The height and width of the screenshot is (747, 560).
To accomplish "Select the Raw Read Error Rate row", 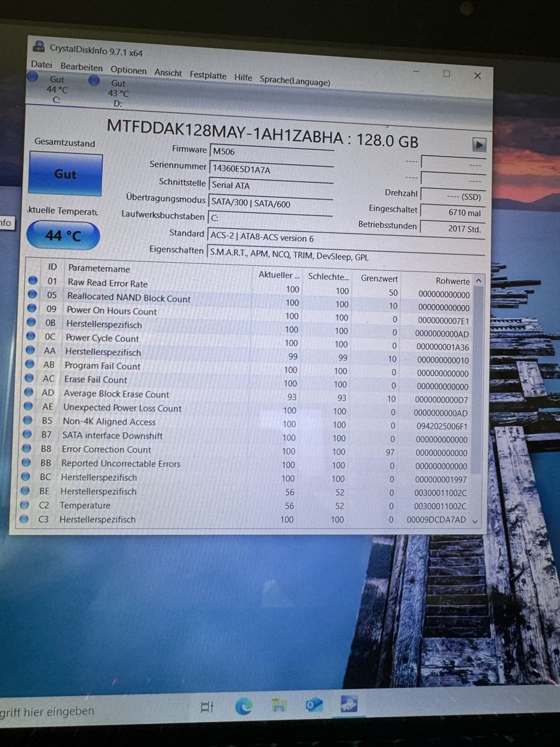I will (249, 288).
